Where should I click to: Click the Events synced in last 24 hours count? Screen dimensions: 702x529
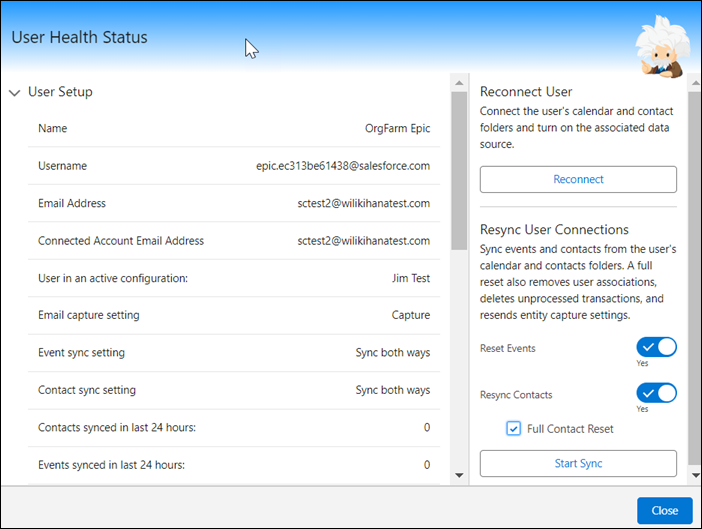(x=427, y=465)
